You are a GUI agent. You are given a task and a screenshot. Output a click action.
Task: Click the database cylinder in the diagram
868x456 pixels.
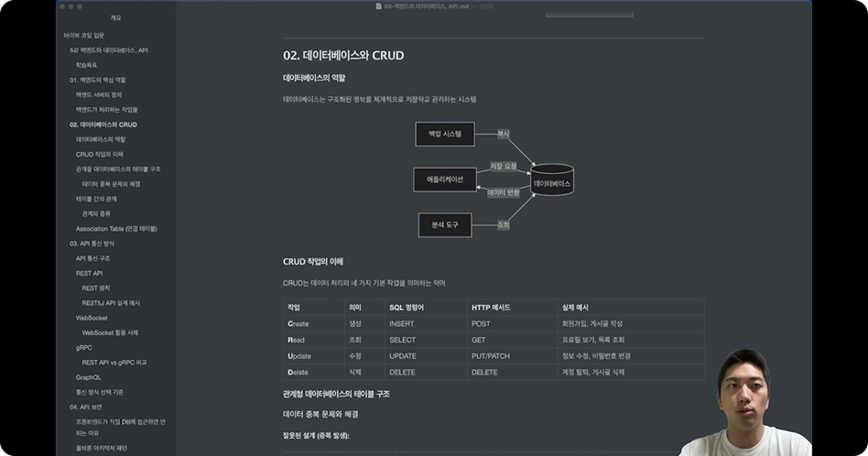click(x=552, y=180)
